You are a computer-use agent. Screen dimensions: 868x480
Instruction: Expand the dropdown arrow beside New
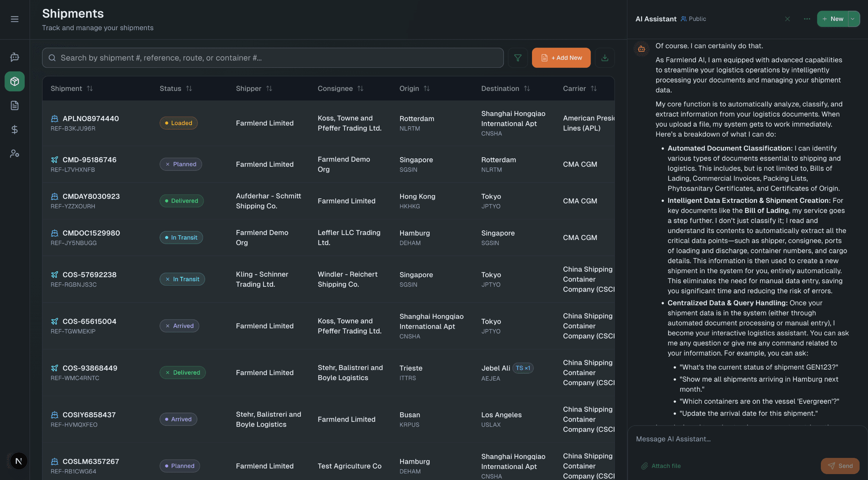pyautogui.click(x=853, y=19)
